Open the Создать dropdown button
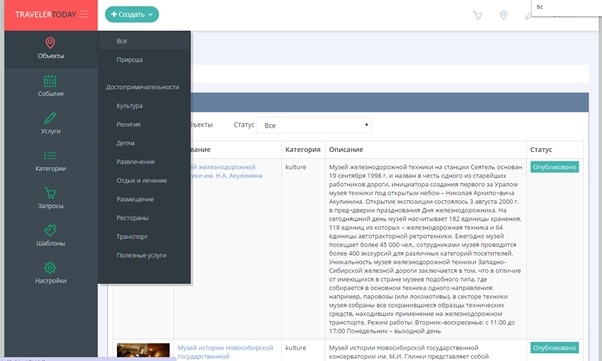This screenshot has width=602, height=361. point(132,15)
